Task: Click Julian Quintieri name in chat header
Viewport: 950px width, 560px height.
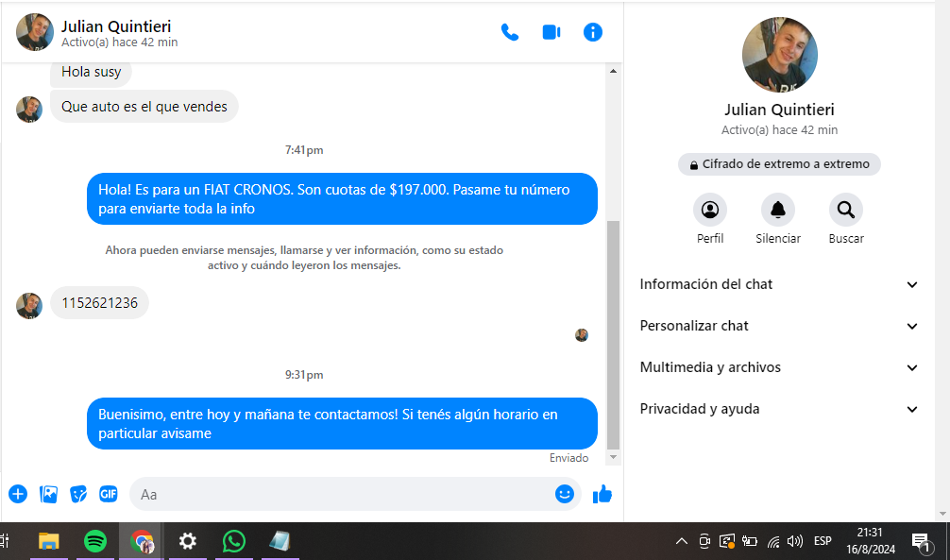Action: click(116, 26)
